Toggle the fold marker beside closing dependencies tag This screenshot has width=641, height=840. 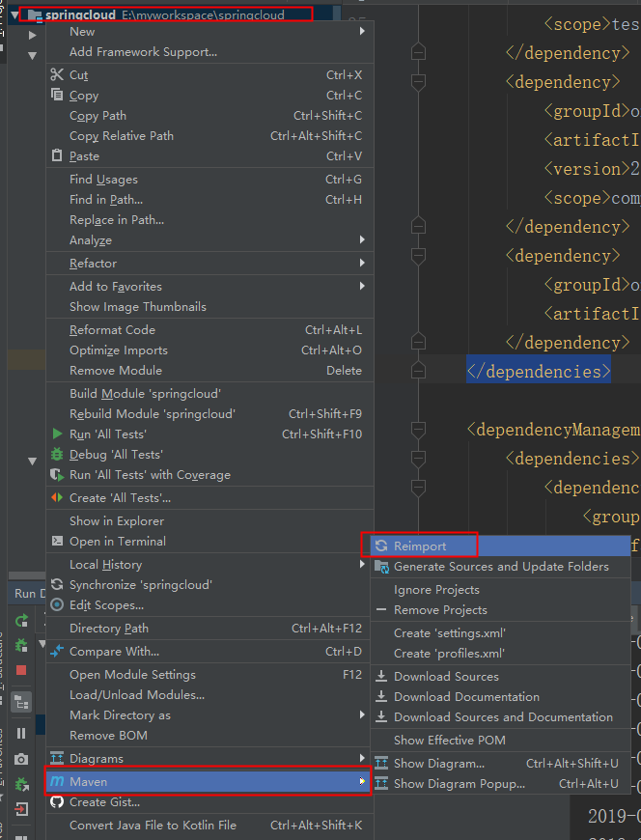418,372
